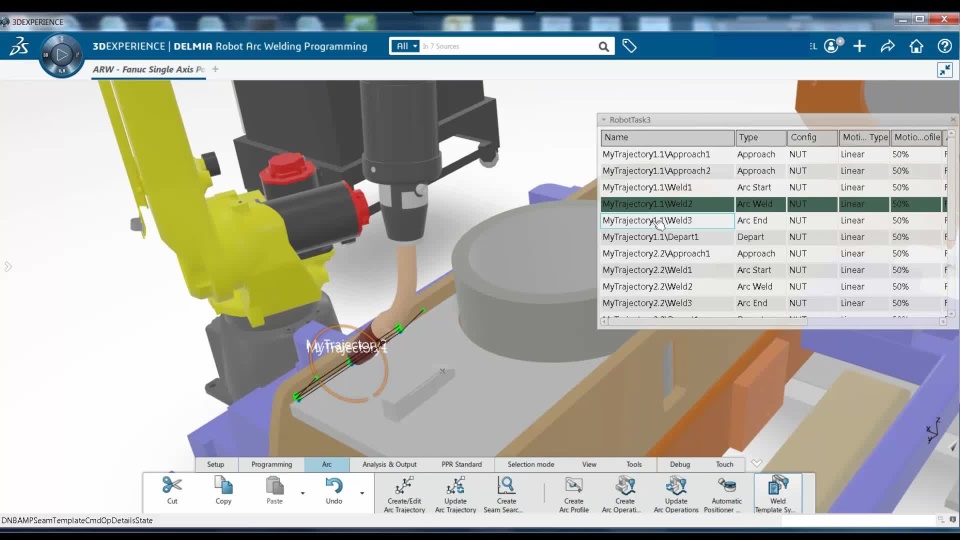
Task: Select row MyTrajectory2.2\Weld2
Action: point(773,287)
